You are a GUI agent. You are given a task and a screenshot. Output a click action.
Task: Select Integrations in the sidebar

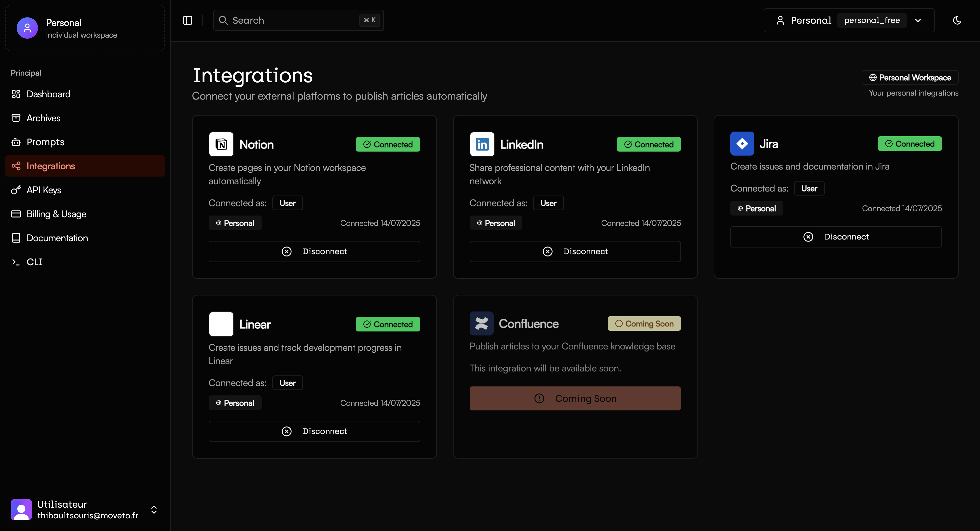click(x=85, y=166)
